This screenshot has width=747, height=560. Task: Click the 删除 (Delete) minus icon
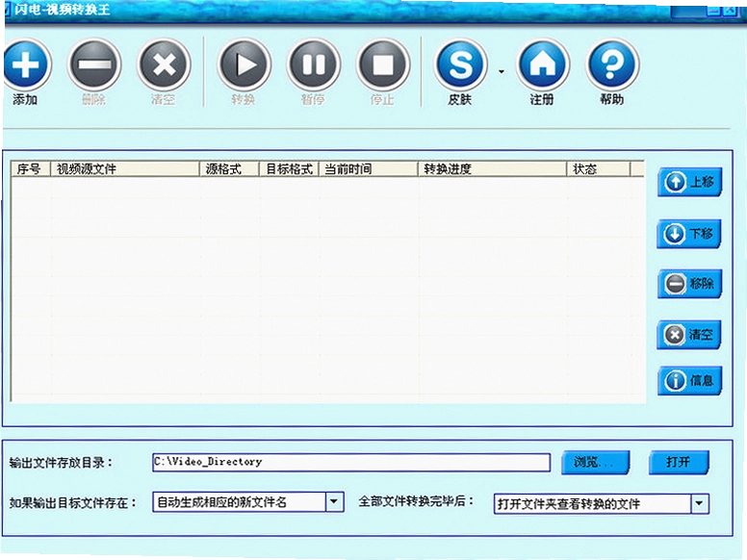pos(94,64)
